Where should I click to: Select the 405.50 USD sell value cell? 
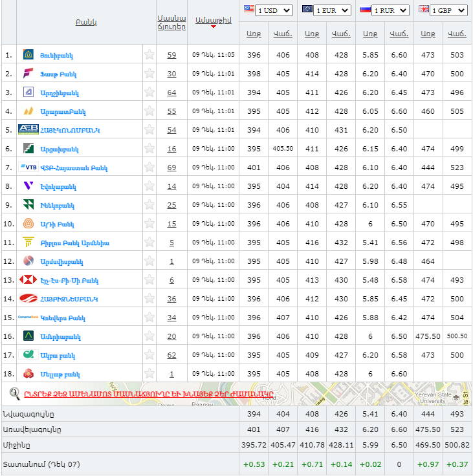click(283, 149)
